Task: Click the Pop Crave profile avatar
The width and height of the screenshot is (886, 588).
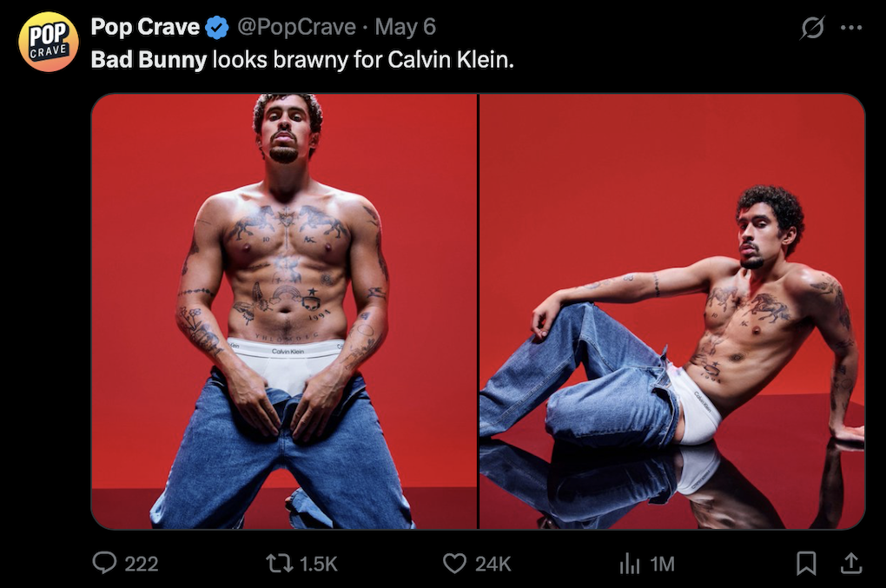Action: (x=49, y=42)
